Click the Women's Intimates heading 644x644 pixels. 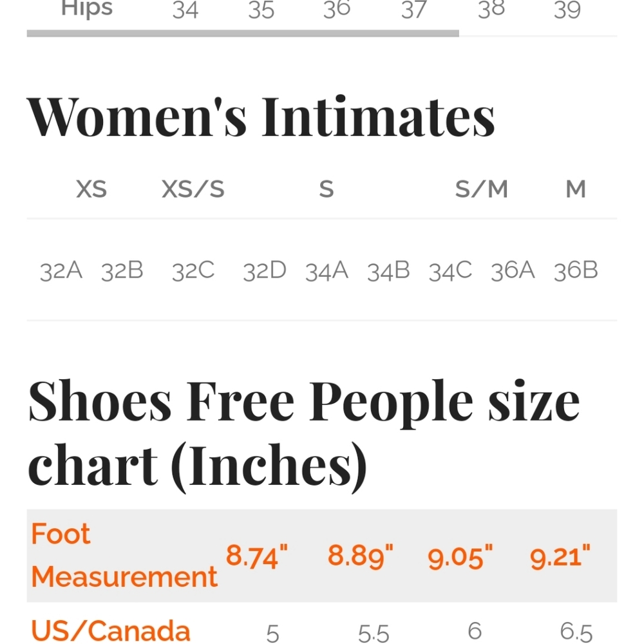261,117
